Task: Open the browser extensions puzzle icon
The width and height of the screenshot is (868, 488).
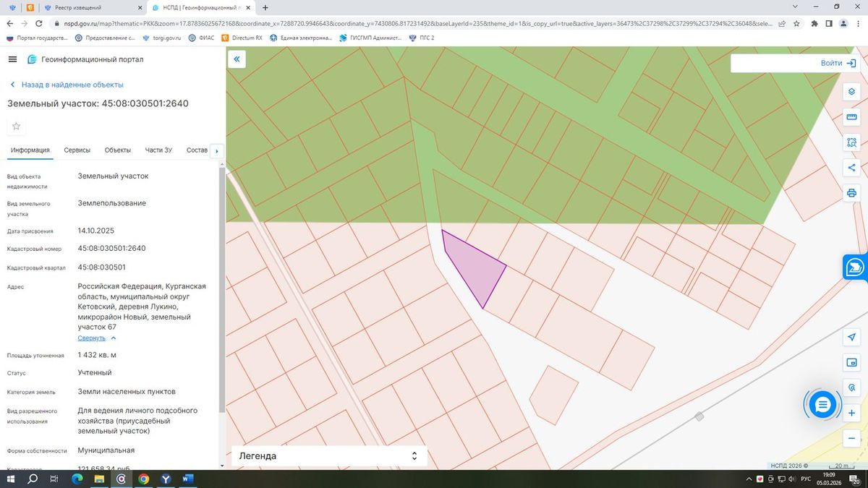Action: 815,23
